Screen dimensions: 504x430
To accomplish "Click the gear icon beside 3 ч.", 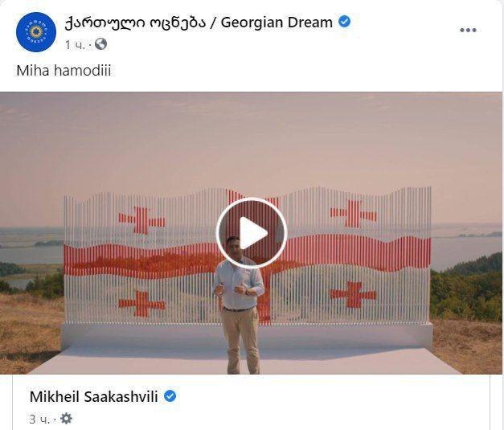I will click(67, 419).
